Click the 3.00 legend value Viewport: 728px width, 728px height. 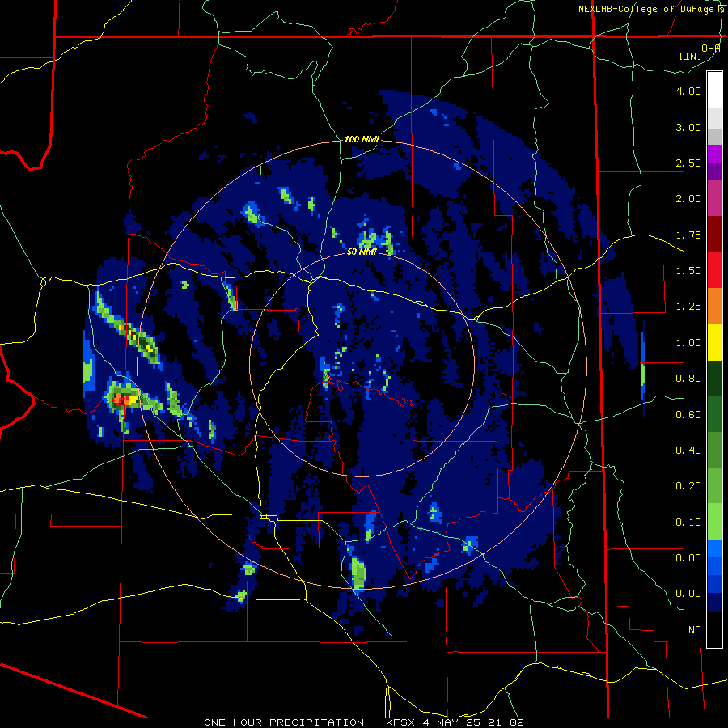pos(688,127)
